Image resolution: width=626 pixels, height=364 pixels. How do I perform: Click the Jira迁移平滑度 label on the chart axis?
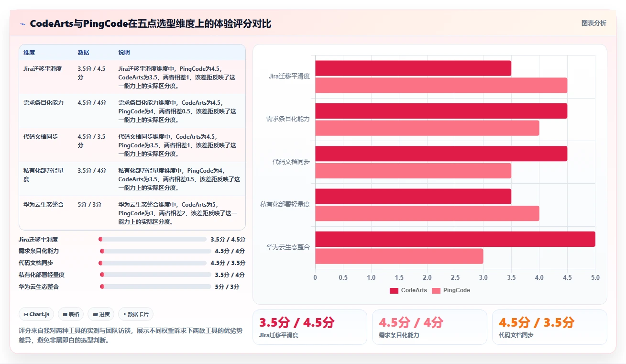pyautogui.click(x=289, y=76)
